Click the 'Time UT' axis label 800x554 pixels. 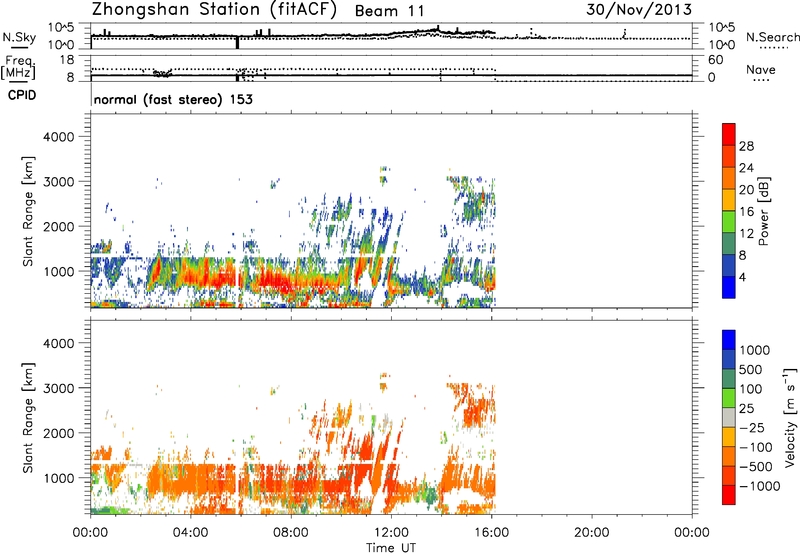pos(391,548)
